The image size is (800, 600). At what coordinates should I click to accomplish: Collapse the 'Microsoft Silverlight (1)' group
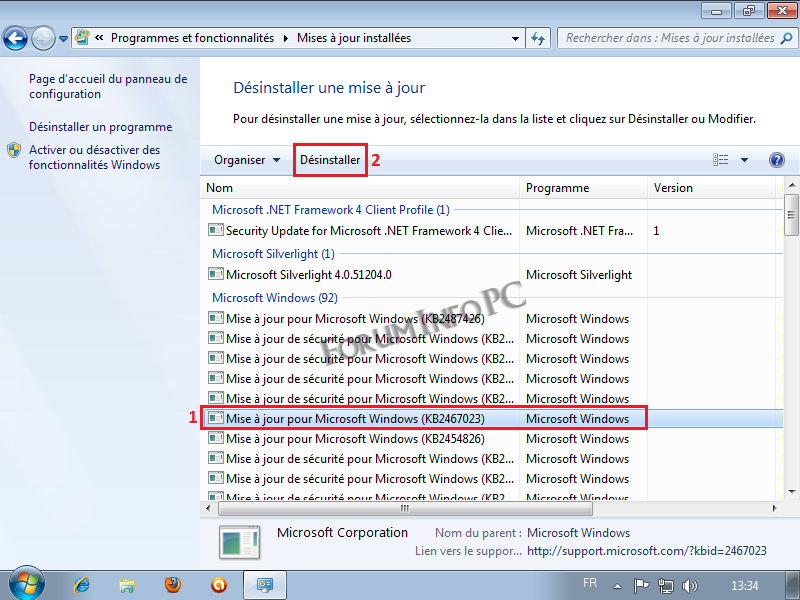[x=273, y=254]
